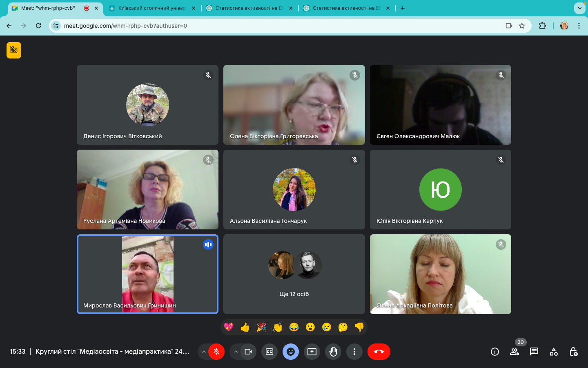Open the activities panel
Screen dimensions: 588x368
554,352
